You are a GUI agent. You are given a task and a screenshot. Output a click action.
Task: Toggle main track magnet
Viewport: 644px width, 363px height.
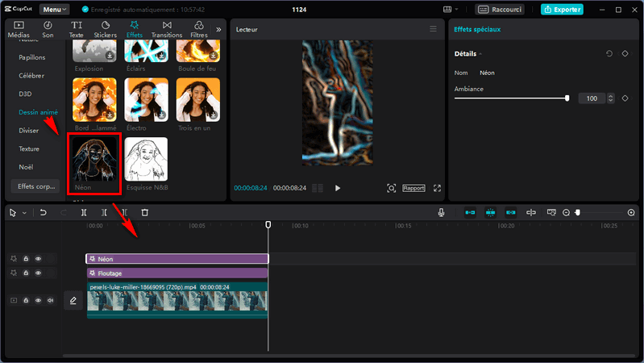[470, 212]
